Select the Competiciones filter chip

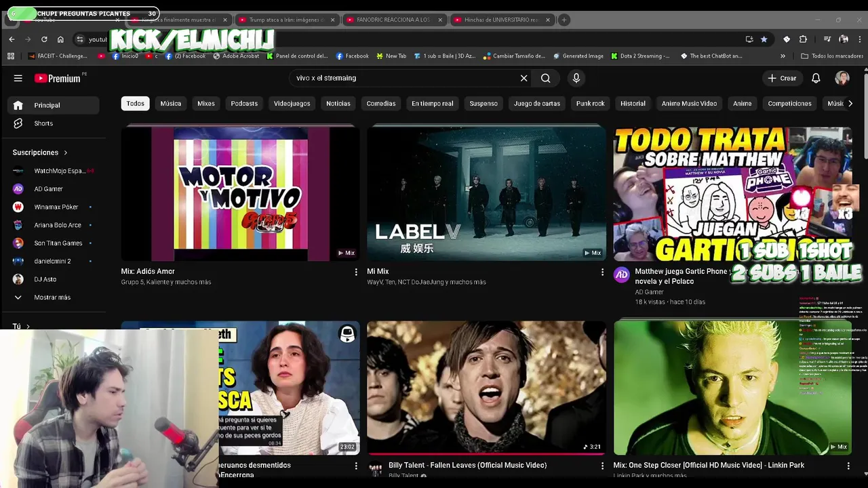pyautogui.click(x=789, y=104)
